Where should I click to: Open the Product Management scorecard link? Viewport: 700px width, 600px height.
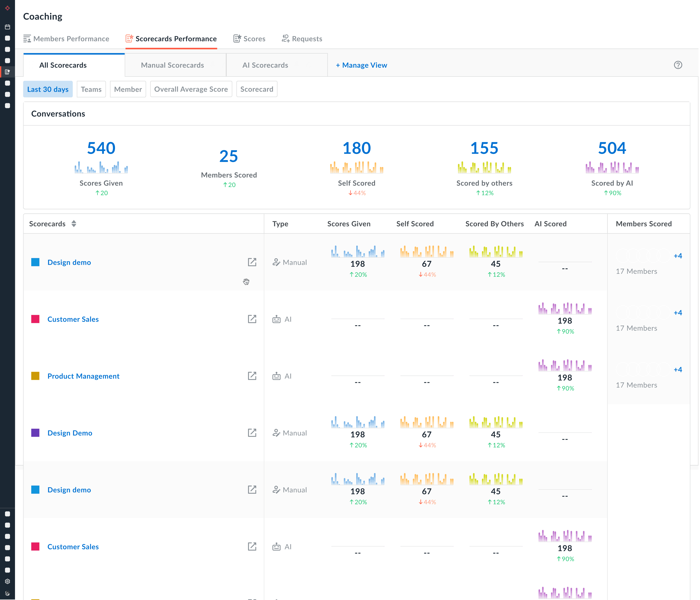(83, 376)
